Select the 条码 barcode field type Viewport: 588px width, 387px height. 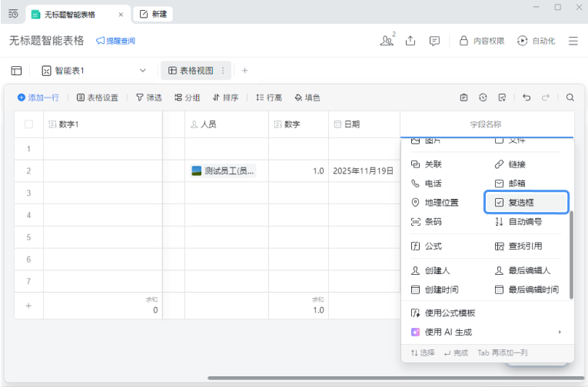pos(427,222)
